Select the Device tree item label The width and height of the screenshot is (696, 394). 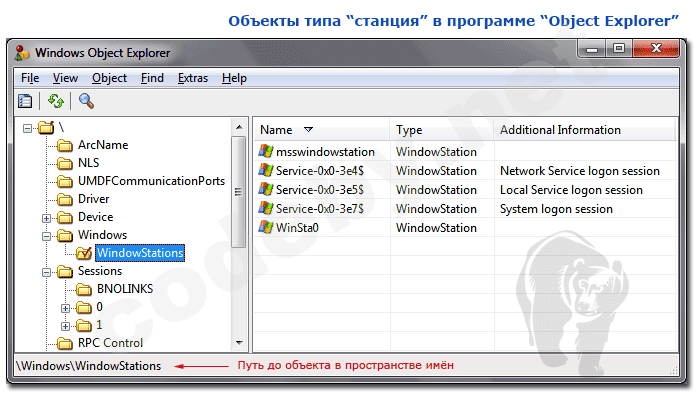pyautogui.click(x=95, y=217)
